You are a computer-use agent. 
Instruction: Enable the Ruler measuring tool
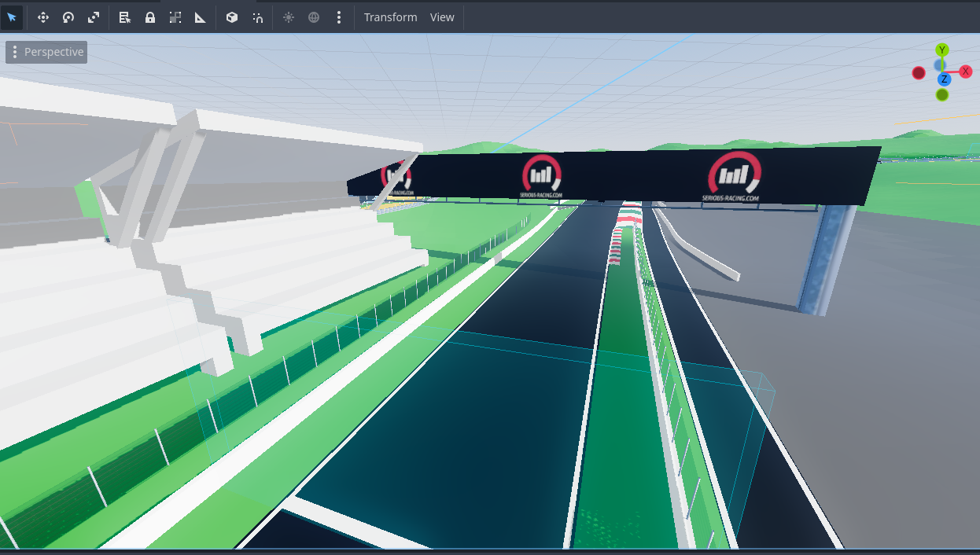click(x=201, y=17)
